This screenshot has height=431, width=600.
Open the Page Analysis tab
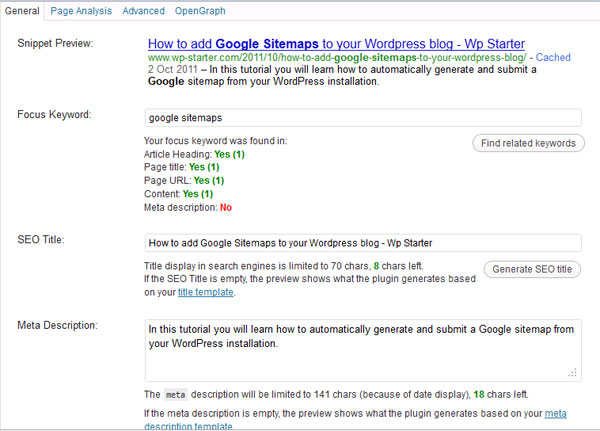pyautogui.click(x=80, y=11)
